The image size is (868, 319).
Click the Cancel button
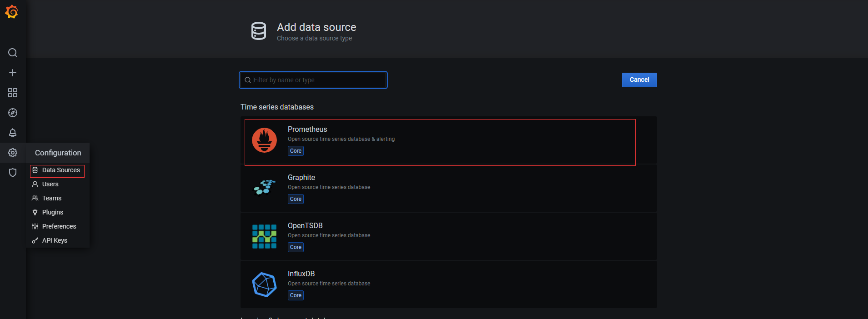(x=639, y=80)
